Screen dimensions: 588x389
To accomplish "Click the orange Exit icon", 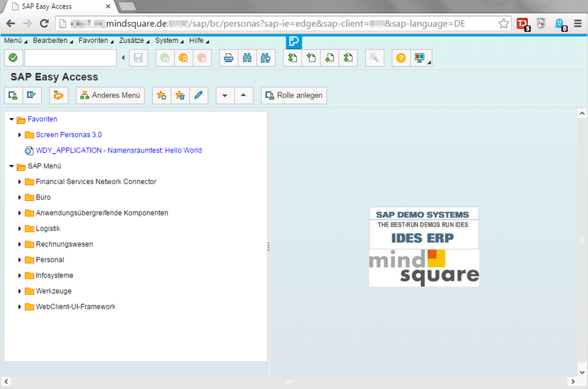I will click(184, 58).
